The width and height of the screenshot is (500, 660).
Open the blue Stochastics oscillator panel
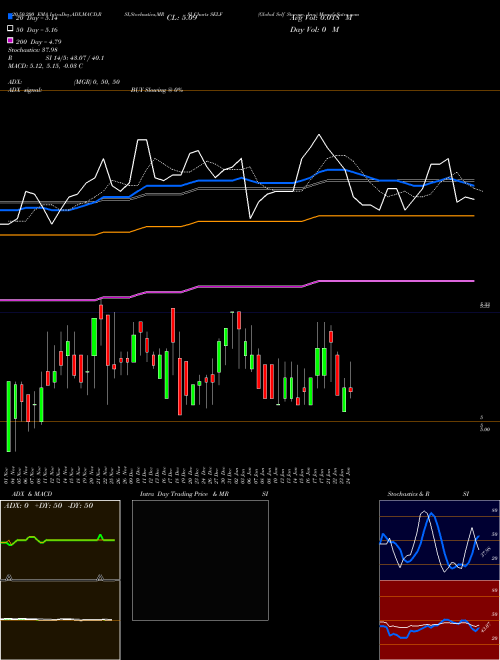point(439,540)
